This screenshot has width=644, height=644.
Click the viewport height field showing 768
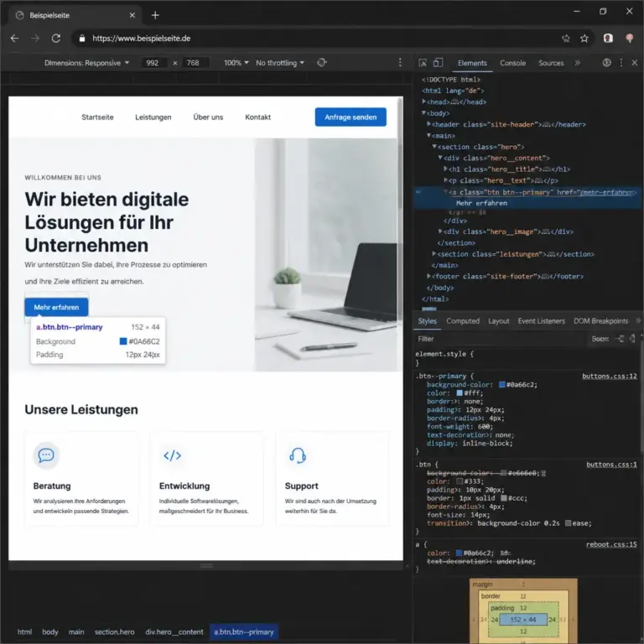(x=195, y=63)
